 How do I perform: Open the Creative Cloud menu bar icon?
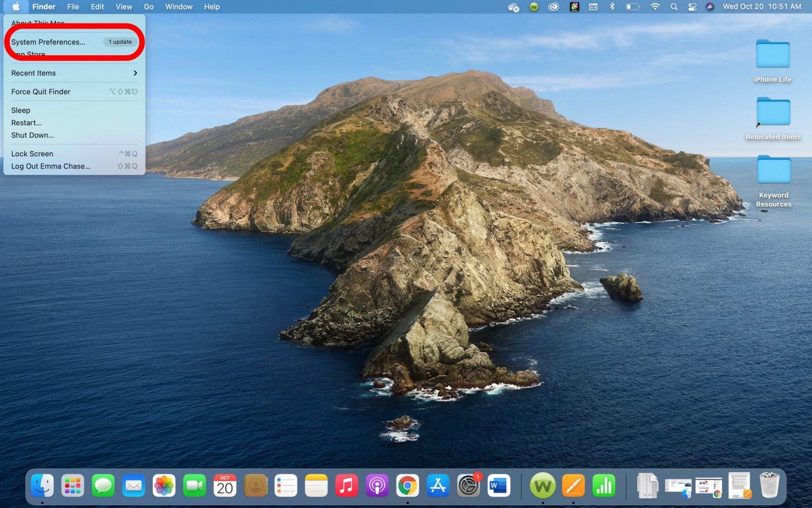pos(553,7)
